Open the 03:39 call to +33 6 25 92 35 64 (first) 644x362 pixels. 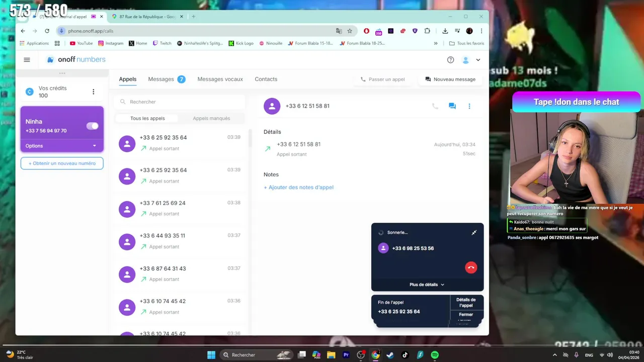(180, 143)
